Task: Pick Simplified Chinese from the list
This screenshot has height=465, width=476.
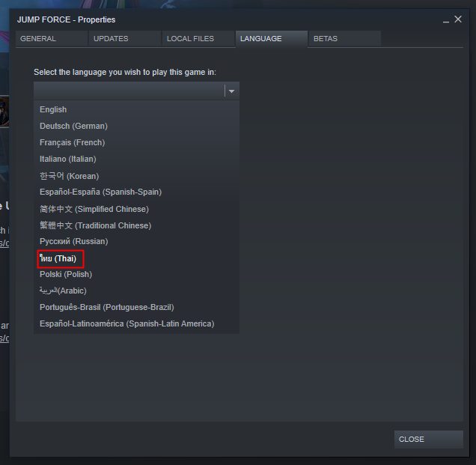Action: pyautogui.click(x=137, y=209)
